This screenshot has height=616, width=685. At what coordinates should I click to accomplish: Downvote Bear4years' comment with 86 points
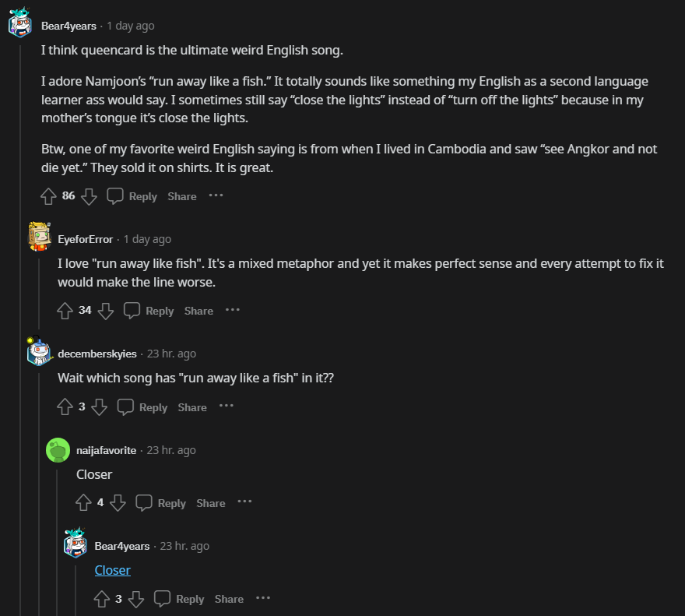coord(89,196)
